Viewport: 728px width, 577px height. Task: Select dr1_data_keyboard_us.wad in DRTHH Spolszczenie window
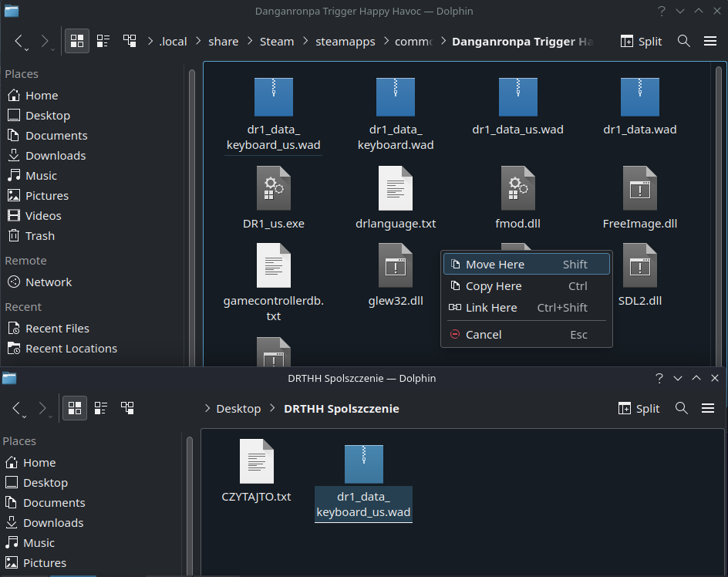[x=363, y=483]
